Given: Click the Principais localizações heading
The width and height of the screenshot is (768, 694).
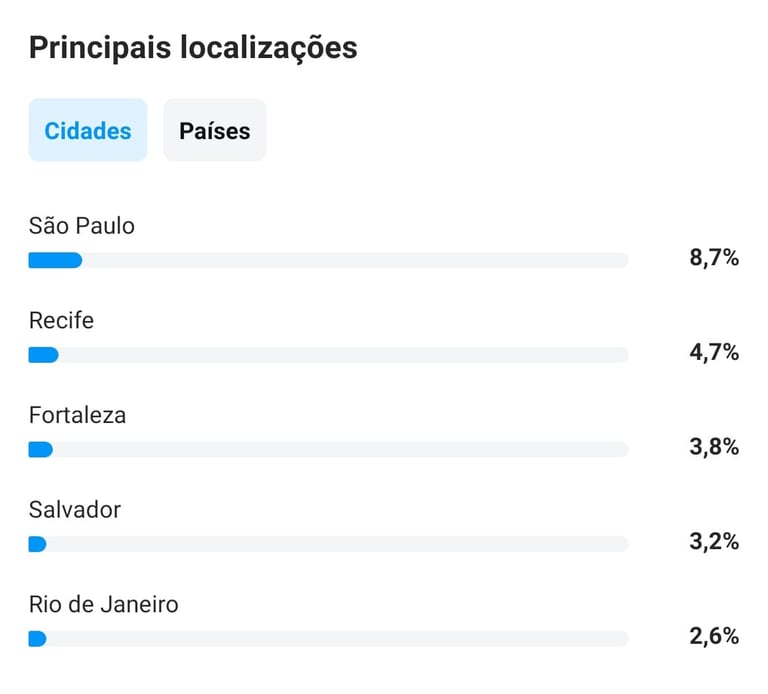Looking at the screenshot, I should coord(193,48).
